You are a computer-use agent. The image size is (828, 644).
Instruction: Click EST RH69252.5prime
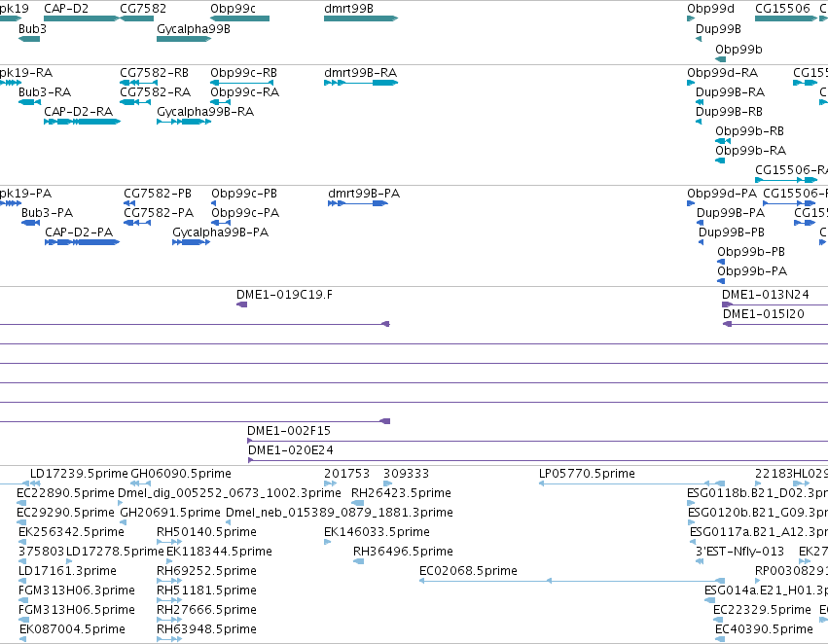tap(169, 581)
